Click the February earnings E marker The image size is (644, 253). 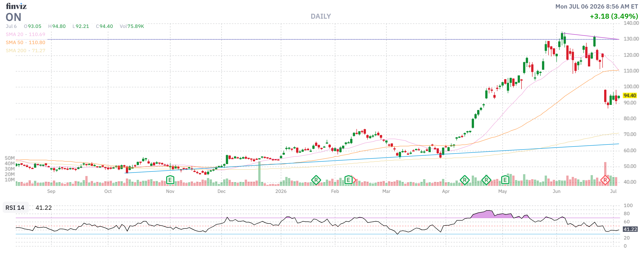(x=348, y=180)
